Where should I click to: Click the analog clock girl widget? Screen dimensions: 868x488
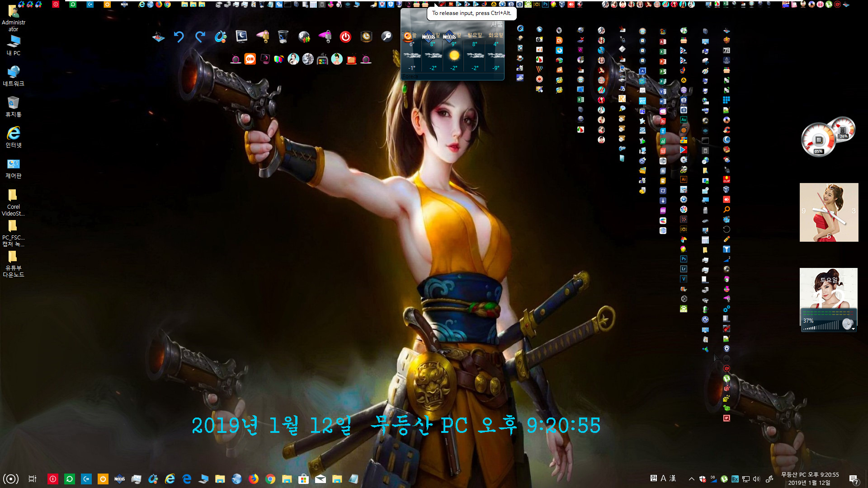tap(829, 212)
